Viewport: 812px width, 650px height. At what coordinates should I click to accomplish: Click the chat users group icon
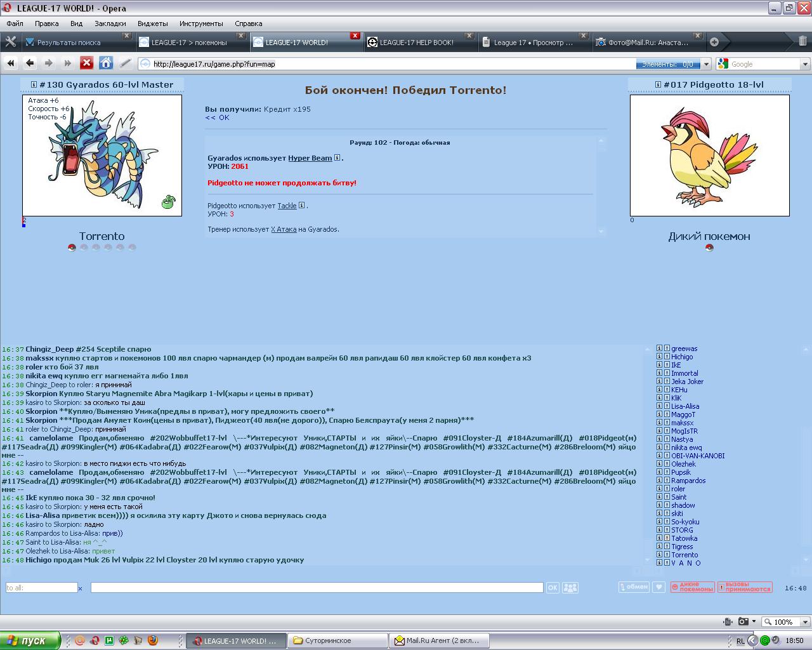pos(570,588)
